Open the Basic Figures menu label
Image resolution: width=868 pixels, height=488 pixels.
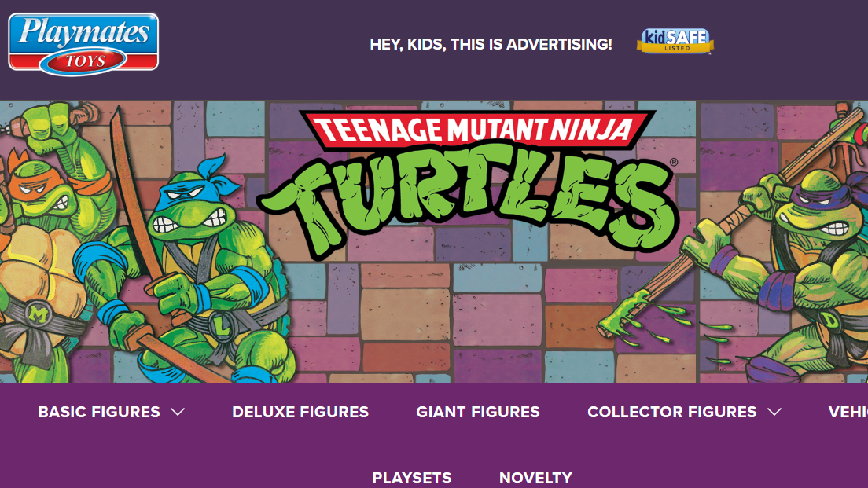99,412
